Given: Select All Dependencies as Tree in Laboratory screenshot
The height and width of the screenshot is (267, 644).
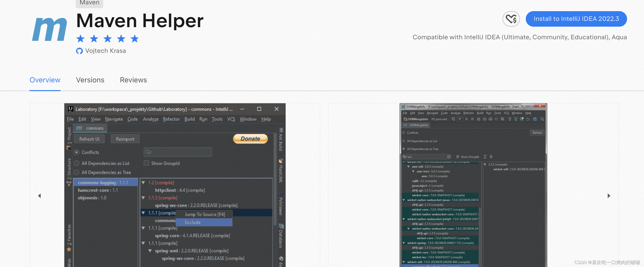Looking at the screenshot, I should 77,172.
